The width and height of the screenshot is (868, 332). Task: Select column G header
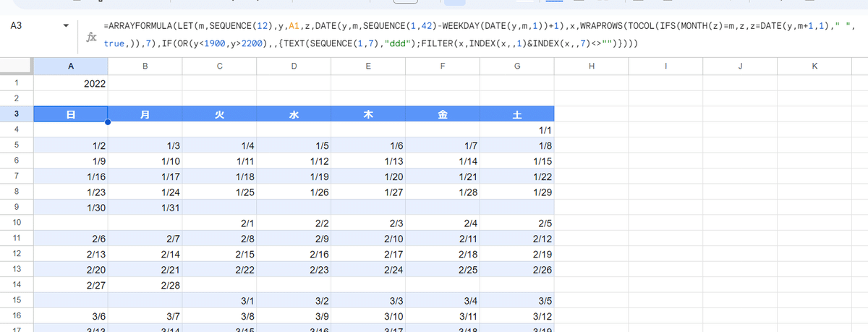point(516,66)
